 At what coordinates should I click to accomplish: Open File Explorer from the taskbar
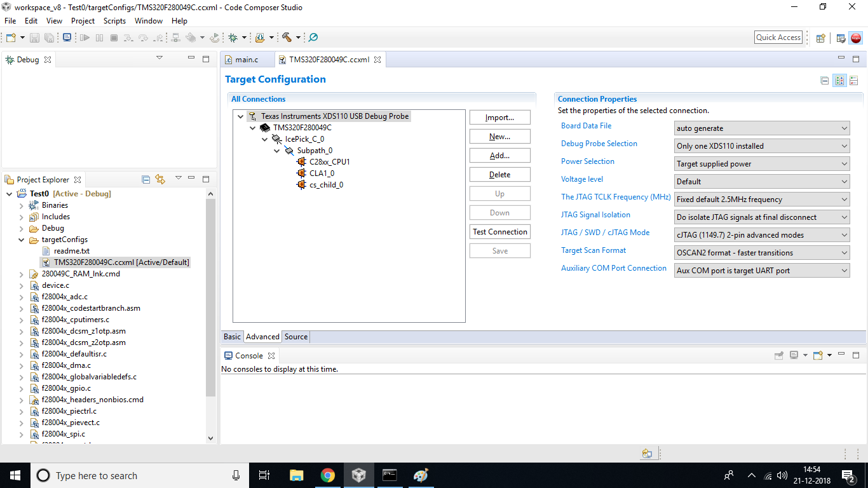296,475
